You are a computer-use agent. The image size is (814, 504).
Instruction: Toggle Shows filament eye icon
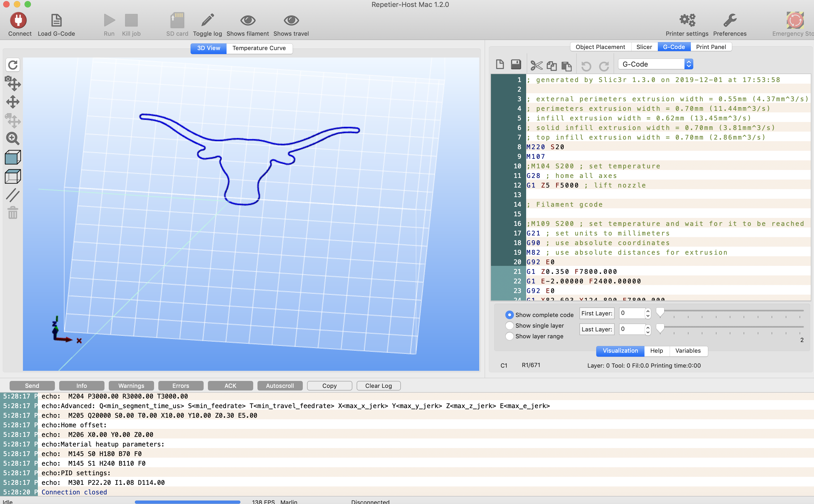pyautogui.click(x=248, y=20)
